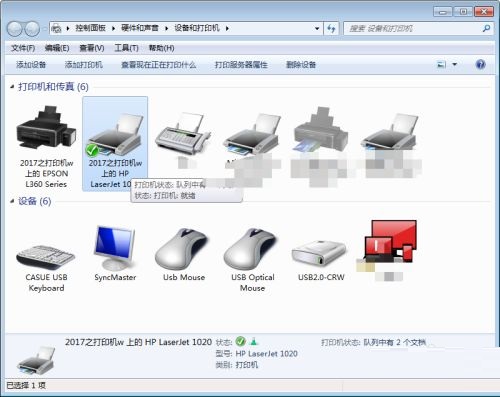
Task: Expand arrow after 控制面板 in breadcrumb
Action: tap(113, 29)
